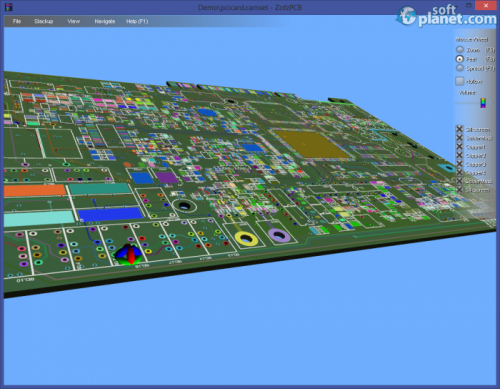Click the ZofzPCB application icon in title bar
Viewport: 500px width, 389px height.
[x=9, y=7]
